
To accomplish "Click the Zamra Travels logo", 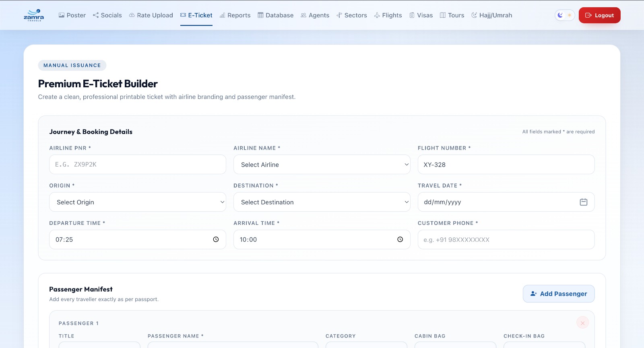I will coord(34,15).
